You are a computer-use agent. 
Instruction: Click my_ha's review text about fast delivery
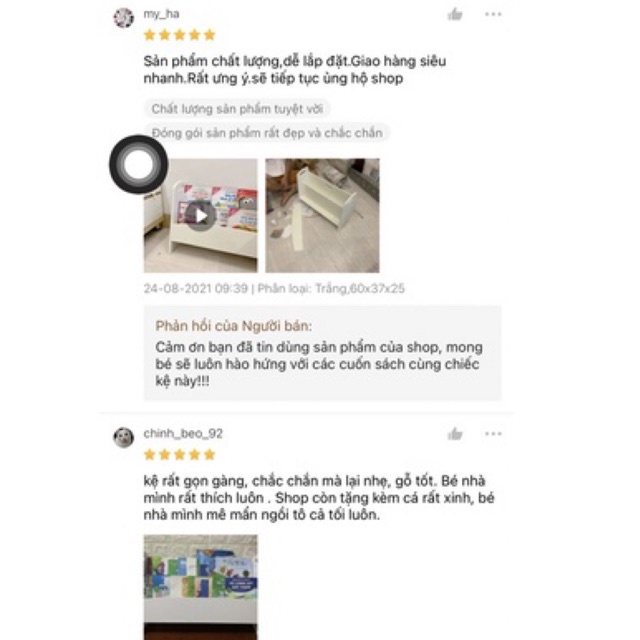pyautogui.click(x=294, y=70)
